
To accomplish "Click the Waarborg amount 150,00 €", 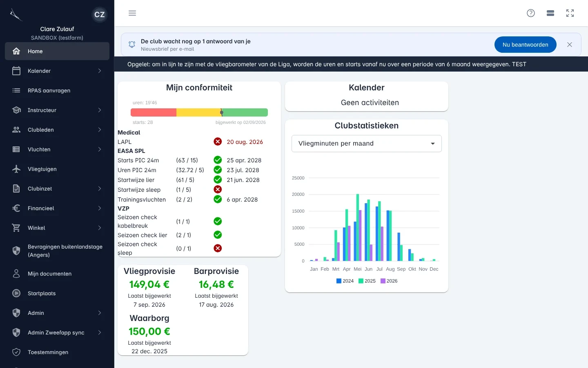I will click(x=149, y=331).
